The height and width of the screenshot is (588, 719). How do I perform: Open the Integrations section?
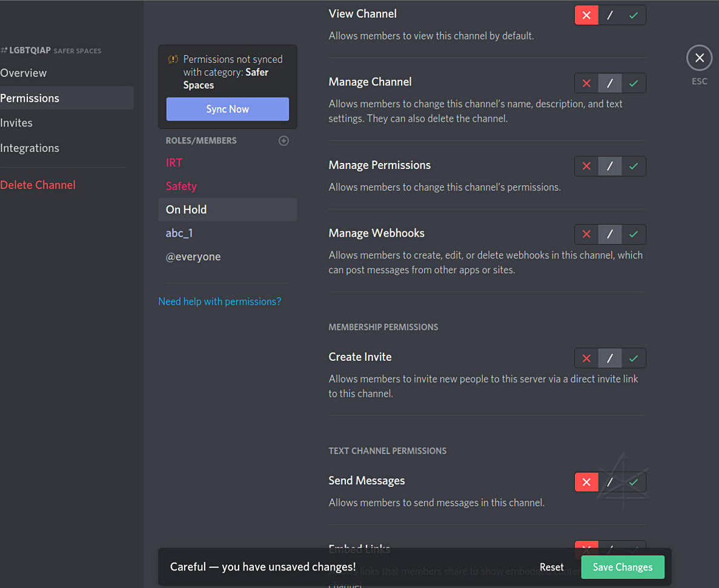[30, 148]
